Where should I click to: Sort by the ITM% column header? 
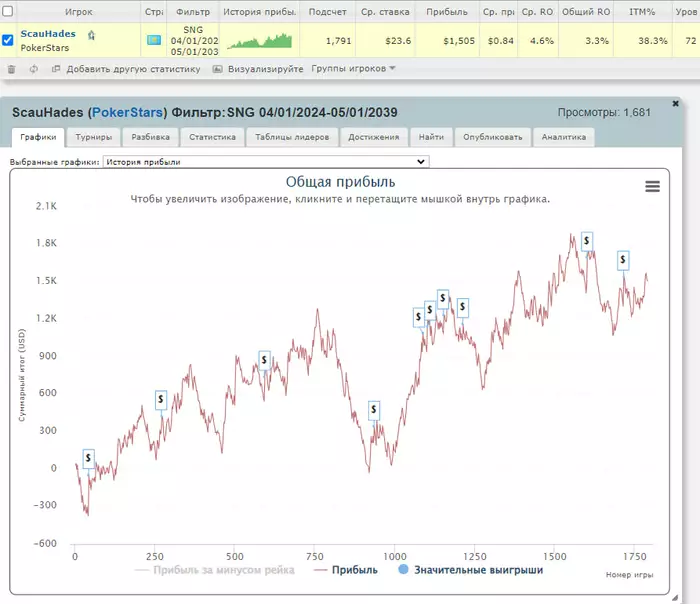(642, 12)
